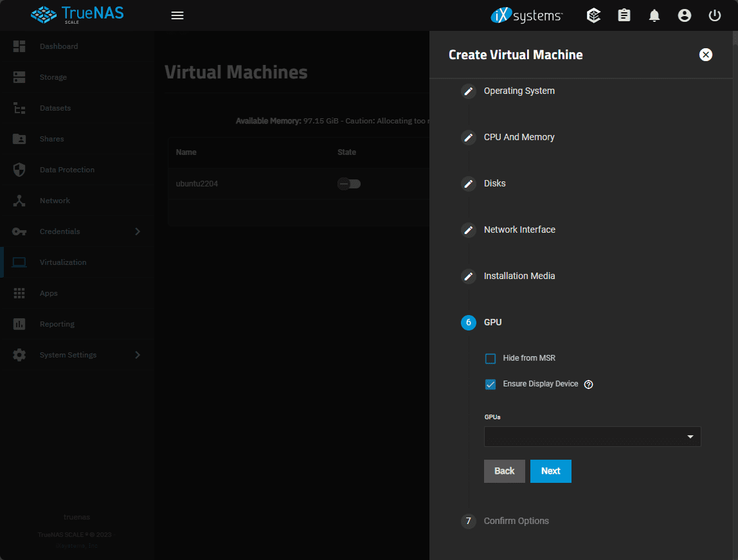The width and height of the screenshot is (738, 560).
Task: Open the Datasets sidebar item
Action: coord(55,108)
